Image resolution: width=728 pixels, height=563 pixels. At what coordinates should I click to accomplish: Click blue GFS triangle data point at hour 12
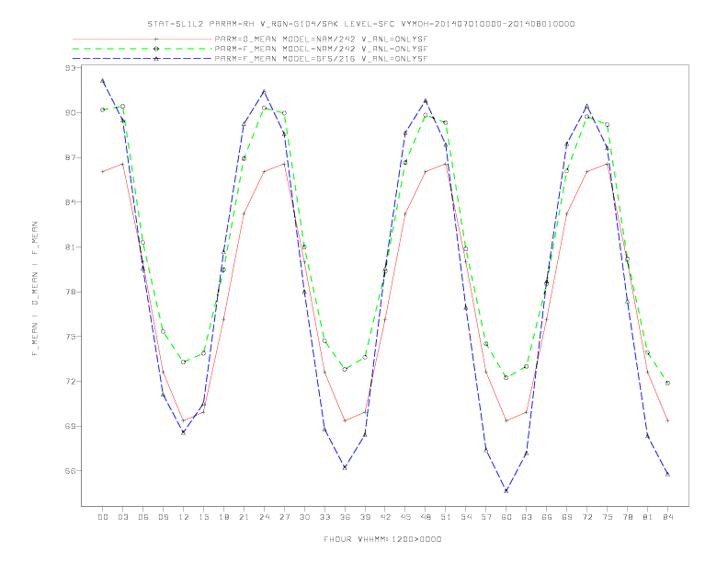tap(184, 432)
